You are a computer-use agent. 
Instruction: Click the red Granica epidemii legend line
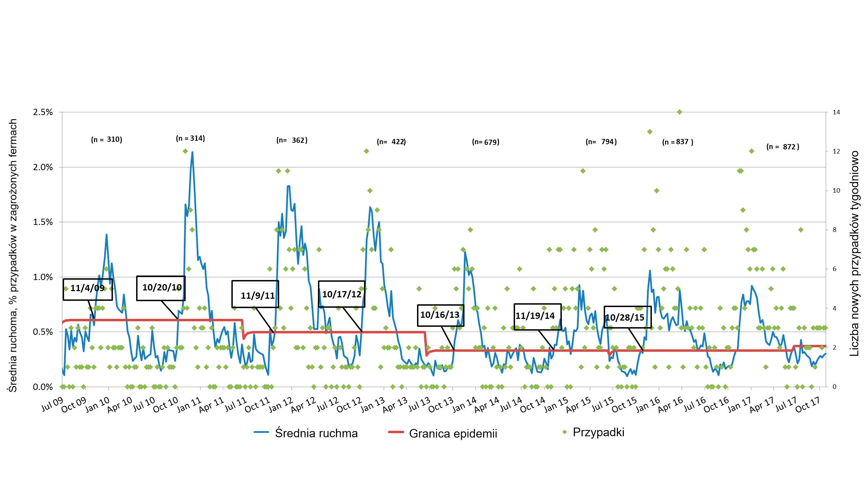[x=396, y=432]
